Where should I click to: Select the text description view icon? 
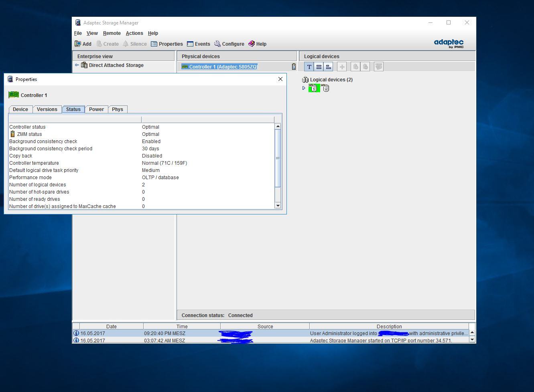309,67
